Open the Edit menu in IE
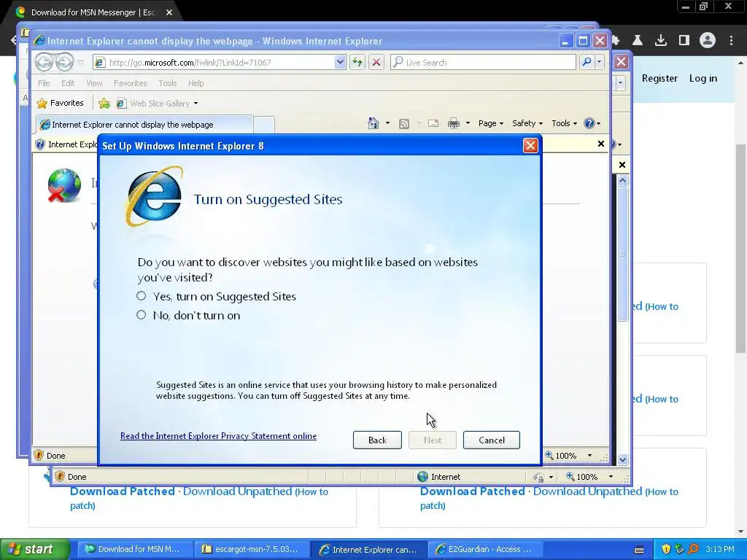Image resolution: width=747 pixels, height=560 pixels. [x=68, y=83]
